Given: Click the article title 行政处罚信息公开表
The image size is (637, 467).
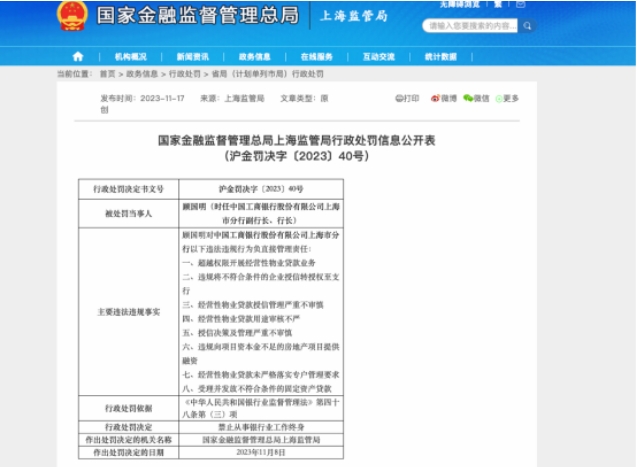Looking at the screenshot, I should pyautogui.click(x=297, y=141).
